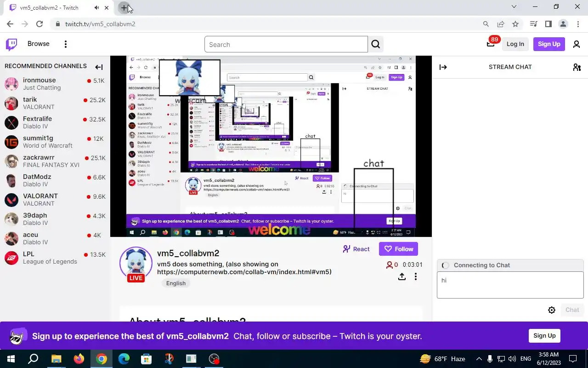Viewport: 588px width, 368px height.
Task: Click the LPL avatar icon
Action: tap(11, 258)
